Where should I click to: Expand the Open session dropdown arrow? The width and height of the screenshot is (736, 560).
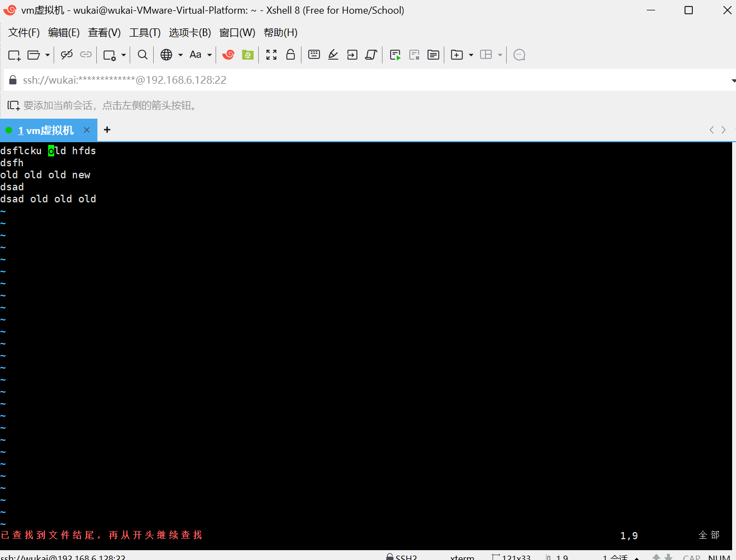point(48,55)
